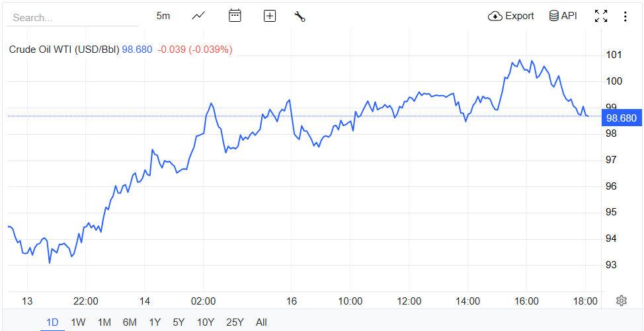Click the add indicator plus icon
Image resolution: width=644 pixels, height=331 pixels.
(x=270, y=16)
